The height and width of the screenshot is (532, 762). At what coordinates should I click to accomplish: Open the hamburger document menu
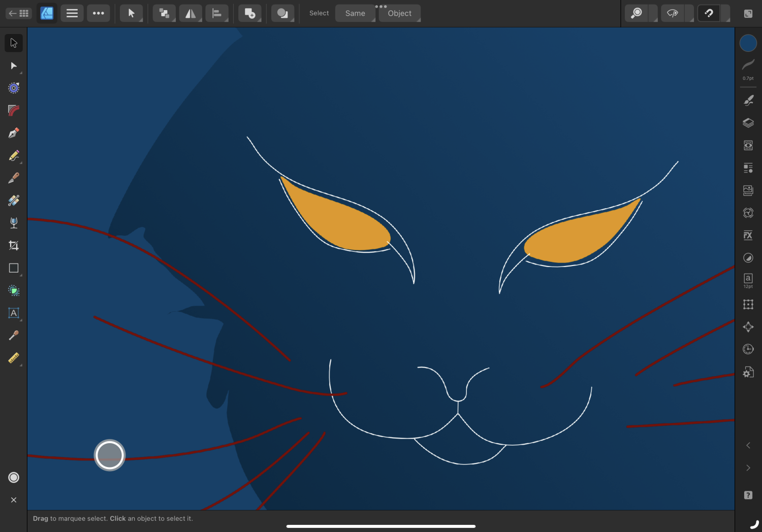pyautogui.click(x=72, y=13)
